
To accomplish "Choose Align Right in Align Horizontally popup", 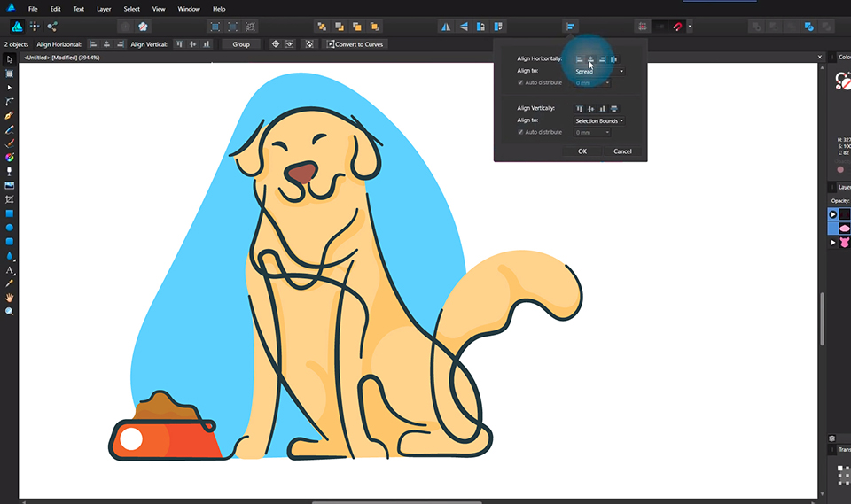I will [x=602, y=59].
